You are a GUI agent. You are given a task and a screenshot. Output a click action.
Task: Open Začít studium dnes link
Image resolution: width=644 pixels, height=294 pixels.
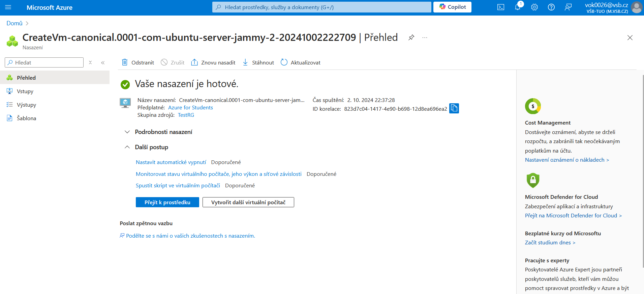coord(550,243)
